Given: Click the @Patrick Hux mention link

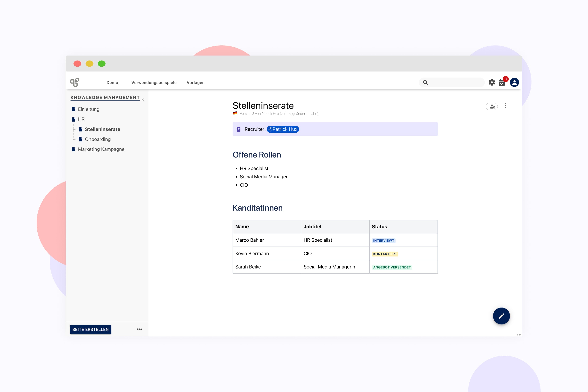Looking at the screenshot, I should tap(283, 129).
